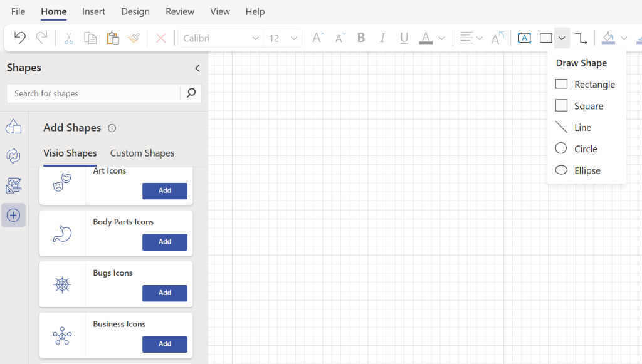
Task: Collapse the Shapes panel with chevron
Action: point(197,68)
